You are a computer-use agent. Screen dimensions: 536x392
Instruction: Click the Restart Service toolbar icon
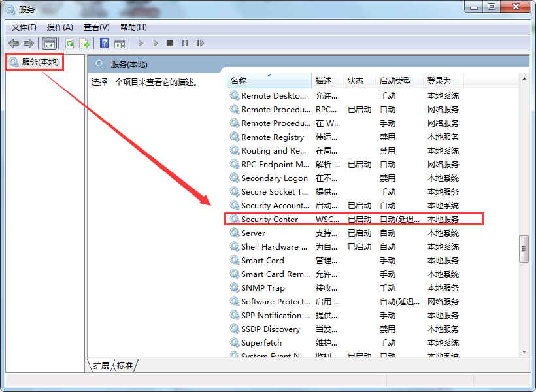200,43
